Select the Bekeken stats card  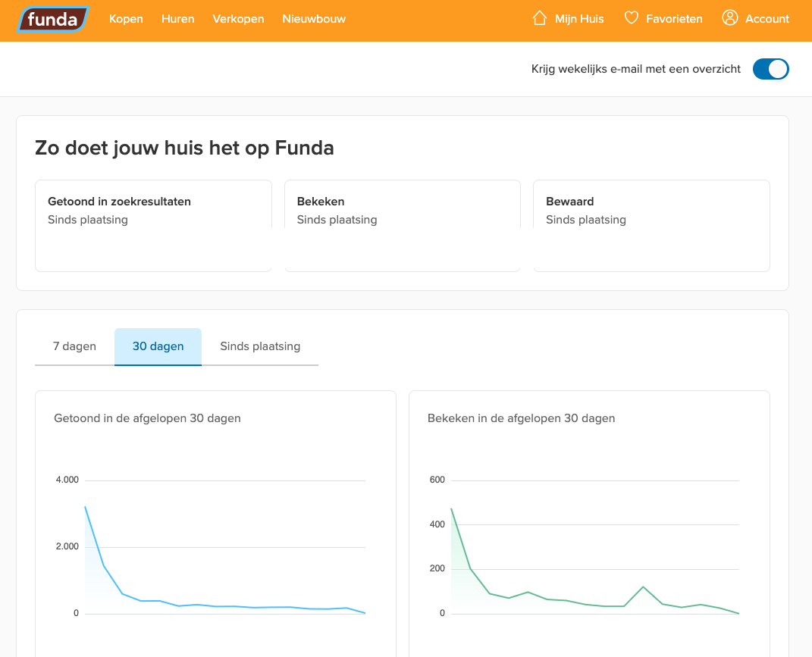pos(403,226)
